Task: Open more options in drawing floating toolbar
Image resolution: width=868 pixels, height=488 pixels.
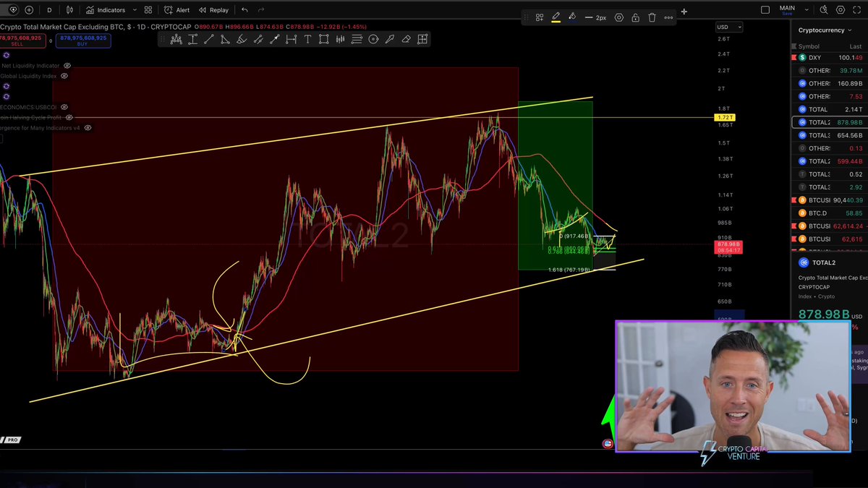Action: pos(668,17)
